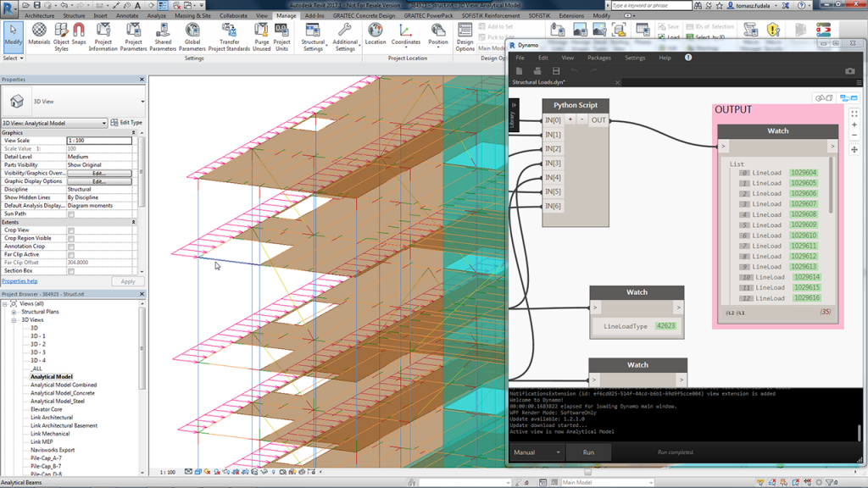This screenshot has height=488, width=868.
Task: Click the camera export icon in Dynamo
Action: 850,71
